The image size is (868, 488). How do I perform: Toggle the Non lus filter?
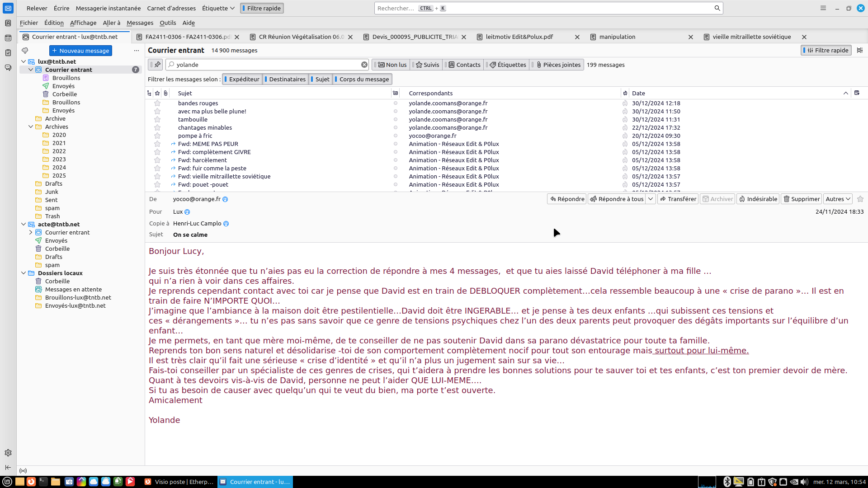click(392, 65)
